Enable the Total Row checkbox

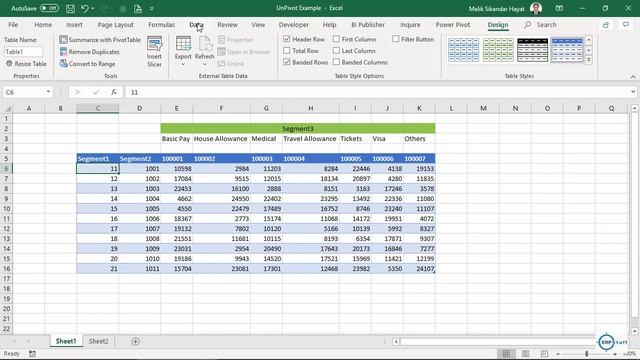pyautogui.click(x=287, y=51)
